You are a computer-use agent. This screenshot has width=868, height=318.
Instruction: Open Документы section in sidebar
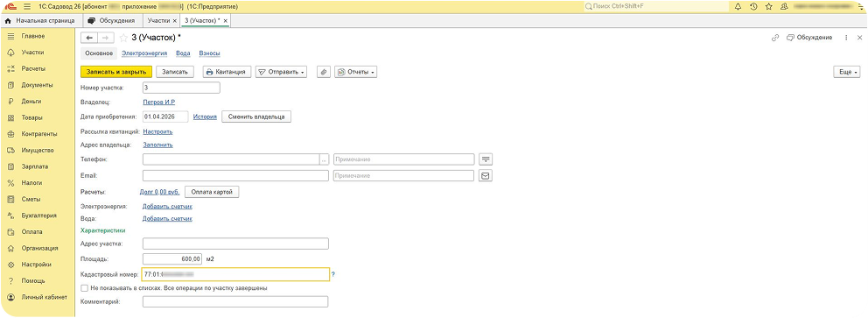pyautogui.click(x=37, y=85)
